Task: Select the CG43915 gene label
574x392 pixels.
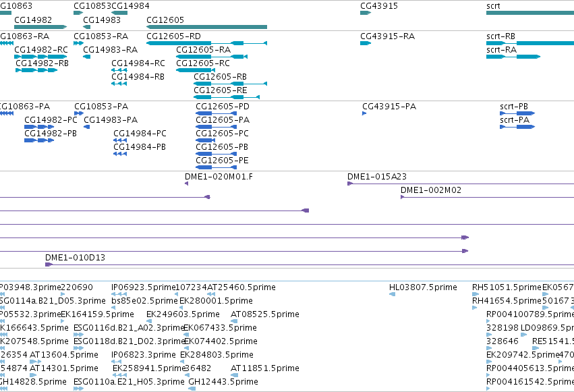Action: click(379, 6)
